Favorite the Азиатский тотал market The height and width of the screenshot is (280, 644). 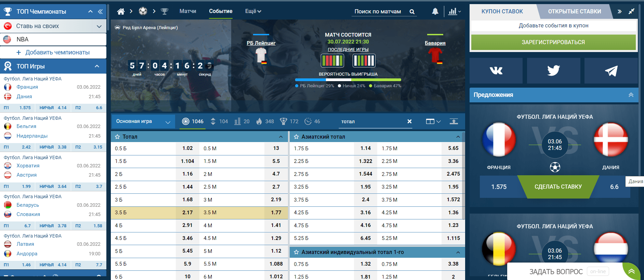[296, 137]
